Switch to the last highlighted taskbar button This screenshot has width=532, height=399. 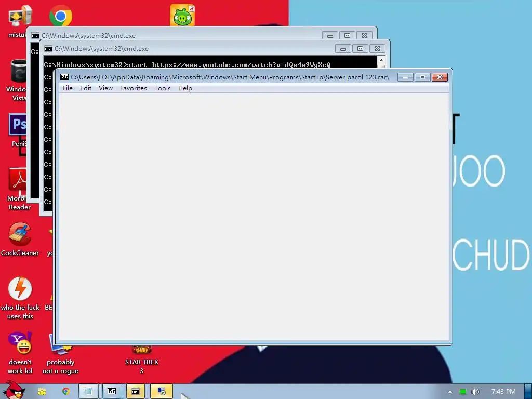162,392
